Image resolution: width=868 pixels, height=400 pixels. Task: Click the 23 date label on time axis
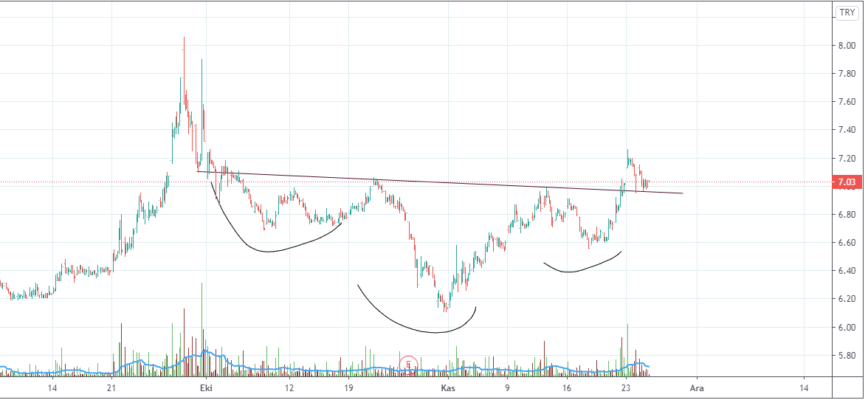coord(626,388)
